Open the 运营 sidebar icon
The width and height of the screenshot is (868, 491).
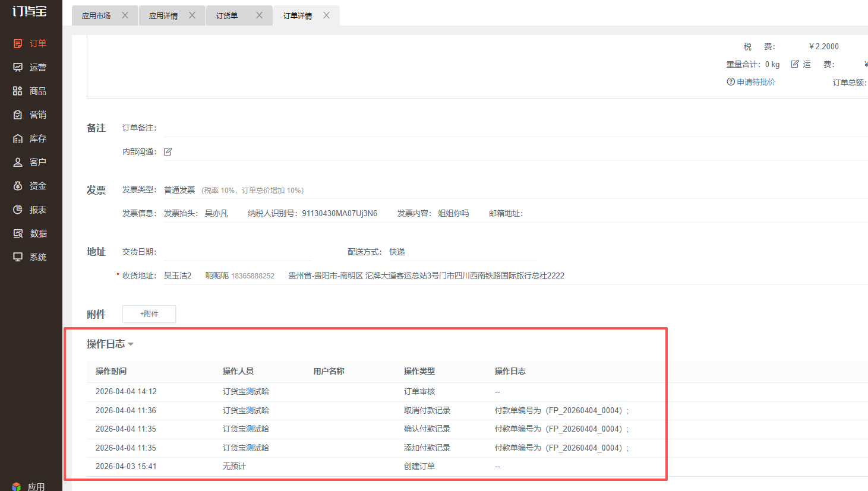point(18,67)
